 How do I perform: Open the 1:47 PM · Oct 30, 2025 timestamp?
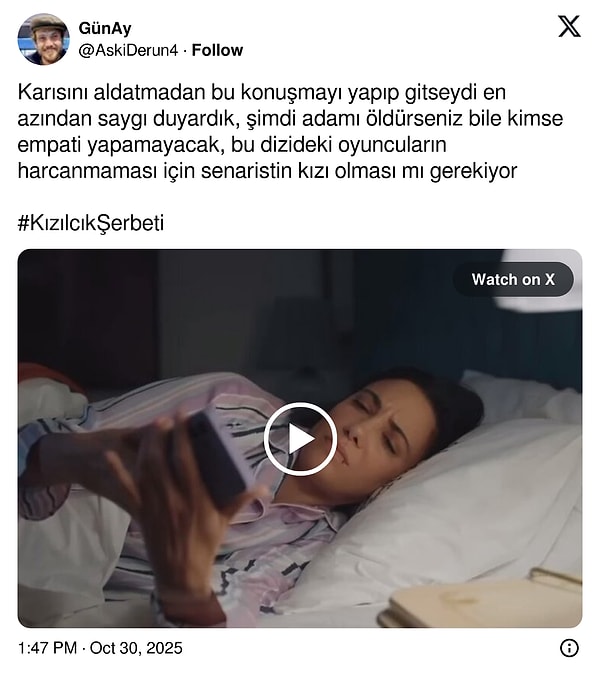pos(100,648)
